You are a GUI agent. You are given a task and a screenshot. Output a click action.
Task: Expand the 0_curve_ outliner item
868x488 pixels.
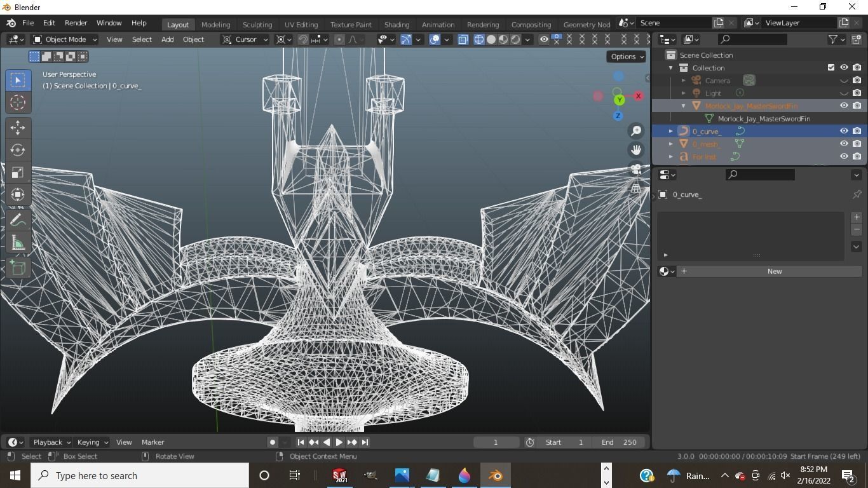pos(670,131)
